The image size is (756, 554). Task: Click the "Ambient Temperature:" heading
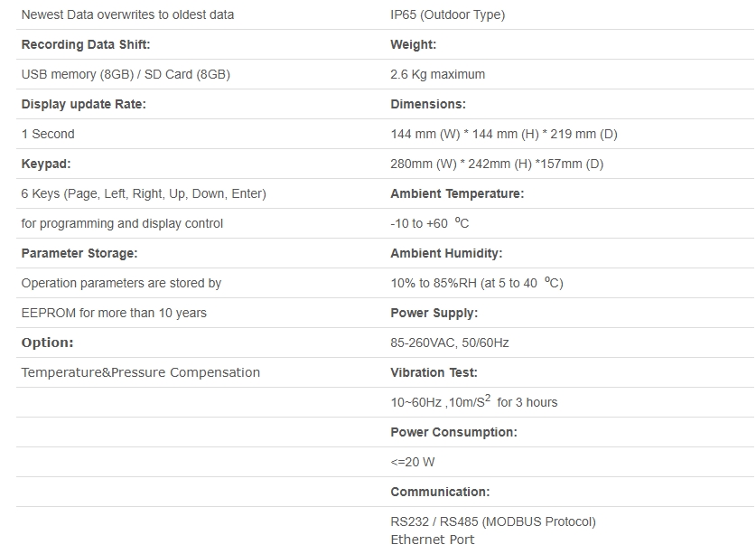(457, 193)
